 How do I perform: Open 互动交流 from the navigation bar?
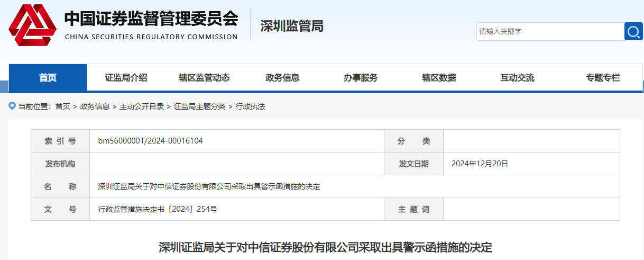[x=517, y=78]
